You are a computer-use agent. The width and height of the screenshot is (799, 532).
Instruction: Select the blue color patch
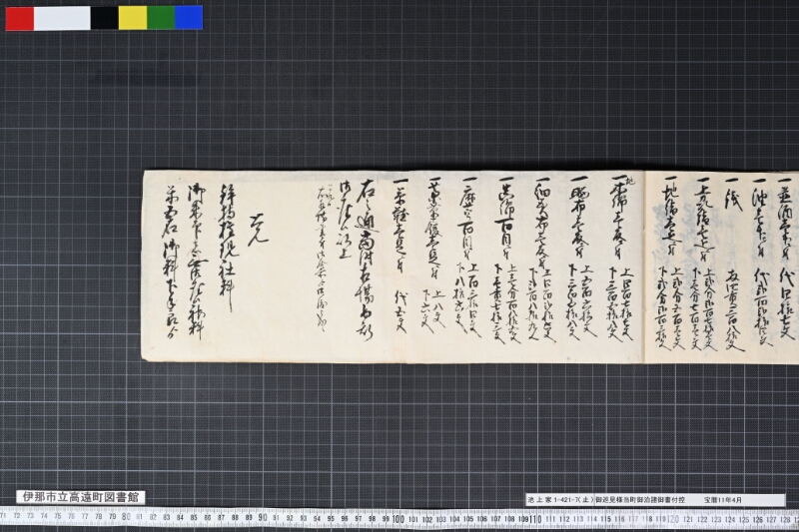click(189, 18)
